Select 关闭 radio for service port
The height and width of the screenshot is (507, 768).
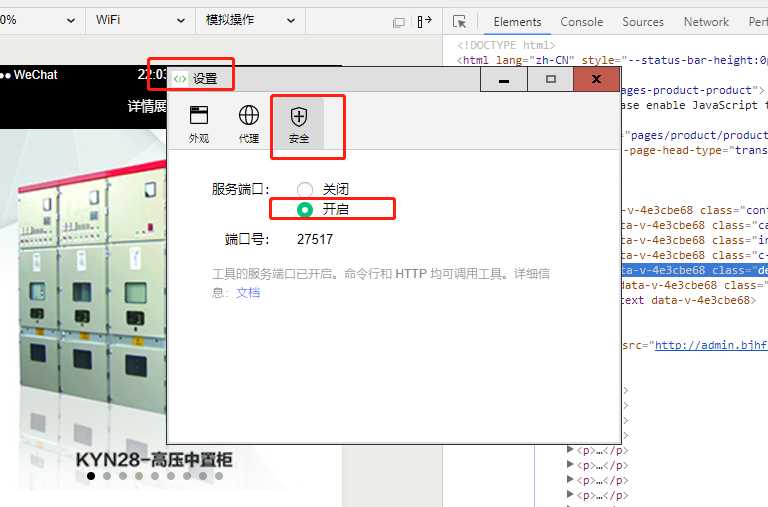[x=305, y=189]
